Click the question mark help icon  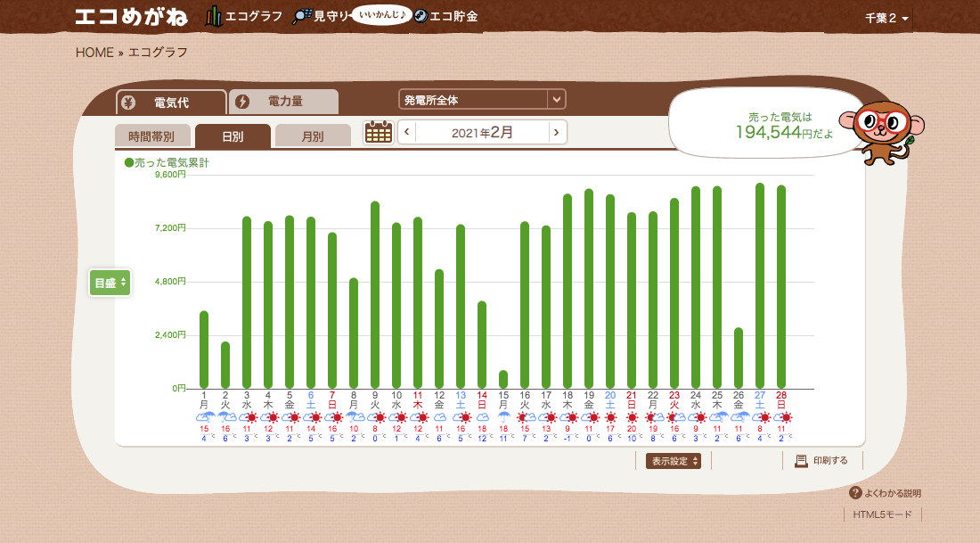[x=855, y=493]
